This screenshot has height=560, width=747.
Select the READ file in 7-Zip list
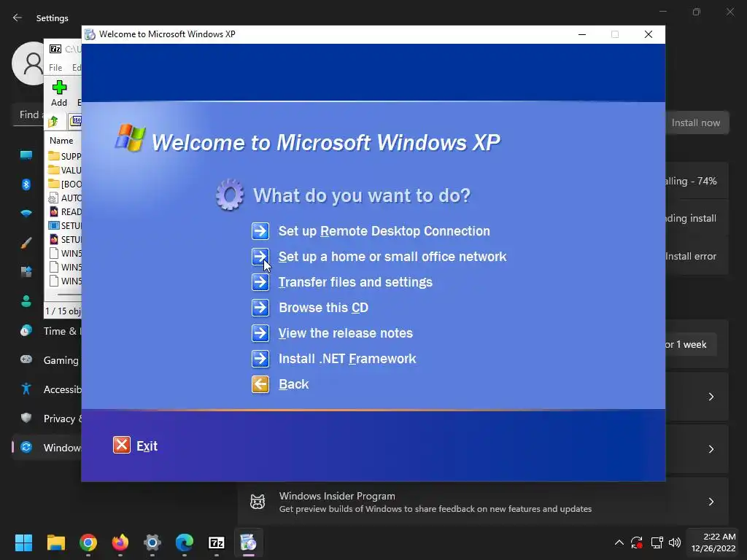[65, 211]
